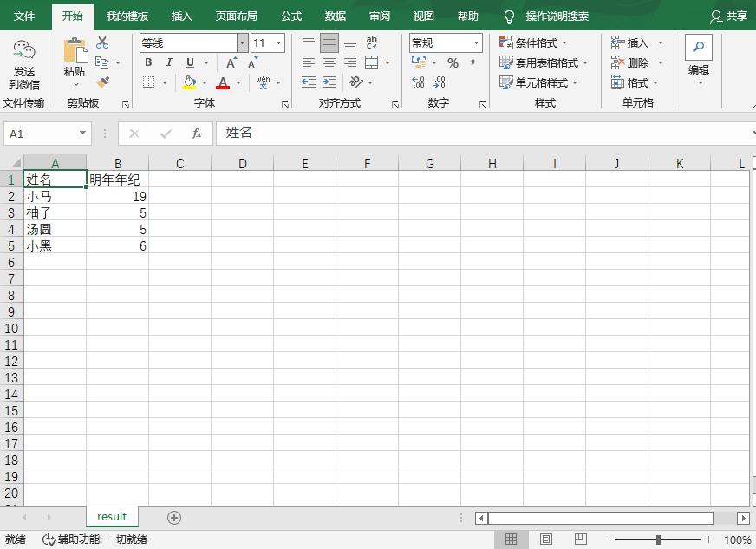Image resolution: width=756 pixels, height=549 pixels.
Task: Activate the Format Painter tool
Action: click(x=104, y=81)
